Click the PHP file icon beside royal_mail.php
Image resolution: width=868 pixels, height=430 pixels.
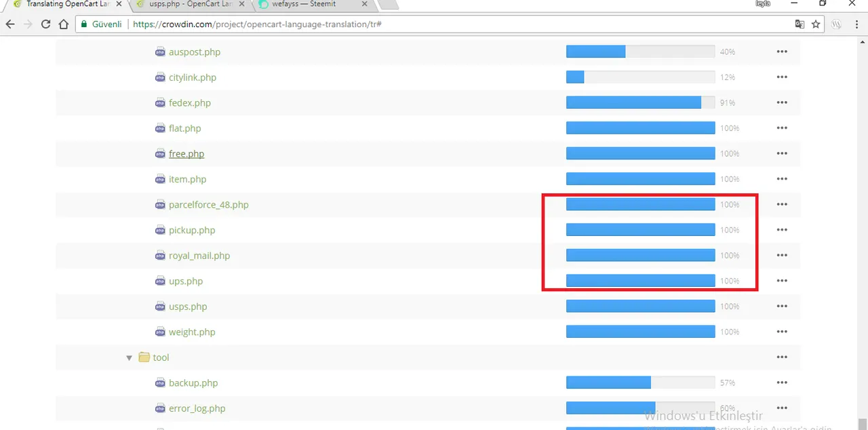[160, 255]
